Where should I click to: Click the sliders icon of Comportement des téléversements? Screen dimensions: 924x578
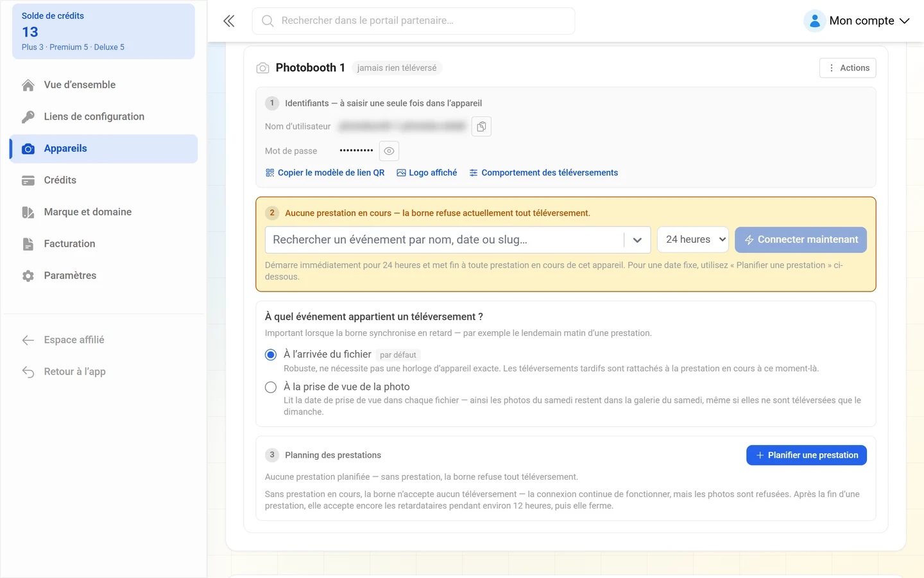pos(474,173)
